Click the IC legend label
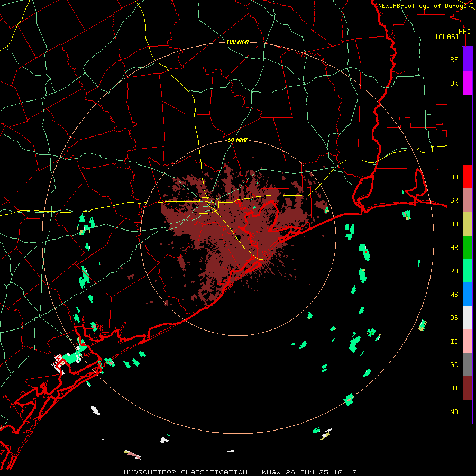Image resolution: width=476 pixels, height=476 pixels. coord(454,342)
